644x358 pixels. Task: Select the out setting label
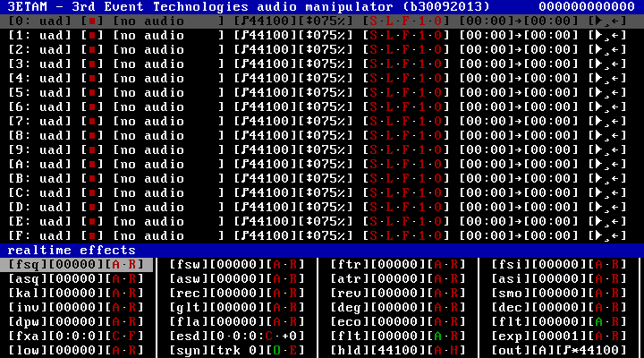pyautogui.click(x=512, y=350)
